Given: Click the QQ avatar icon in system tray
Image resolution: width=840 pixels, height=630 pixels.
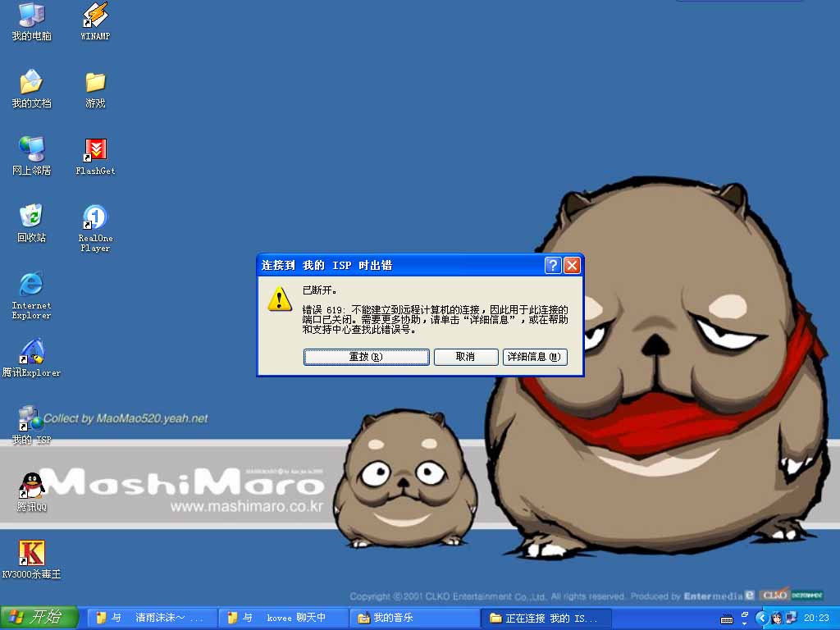Looking at the screenshot, I should pos(777,619).
